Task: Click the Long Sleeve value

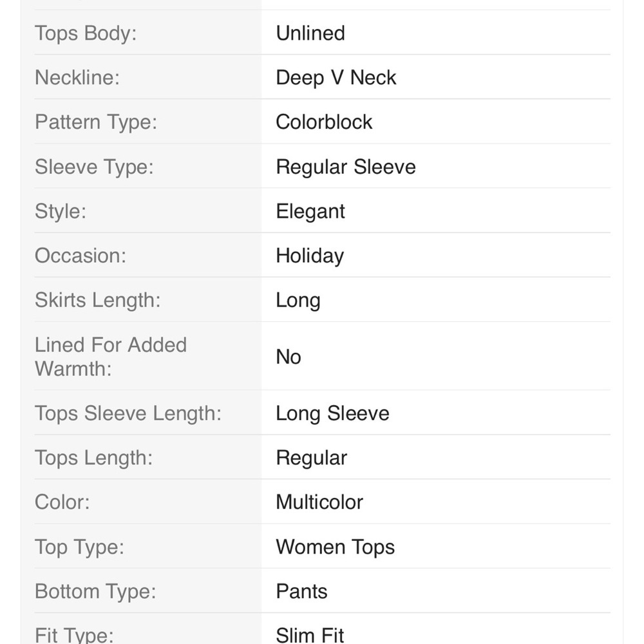Action: [332, 413]
